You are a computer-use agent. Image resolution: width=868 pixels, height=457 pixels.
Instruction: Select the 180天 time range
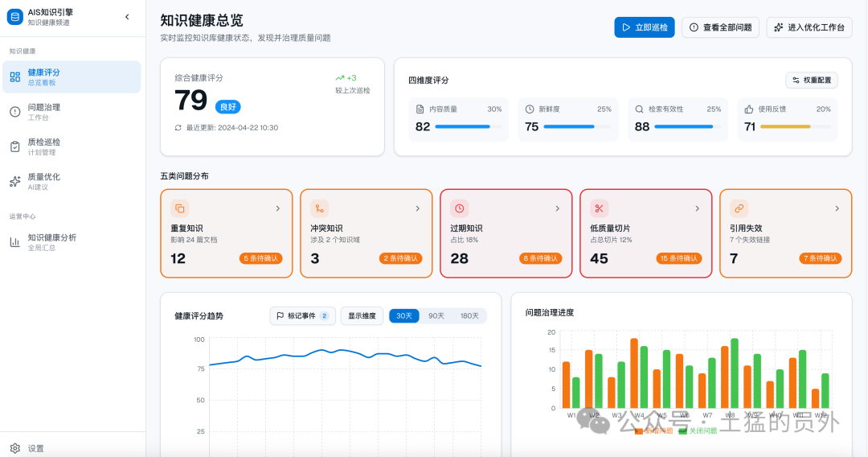tap(469, 315)
